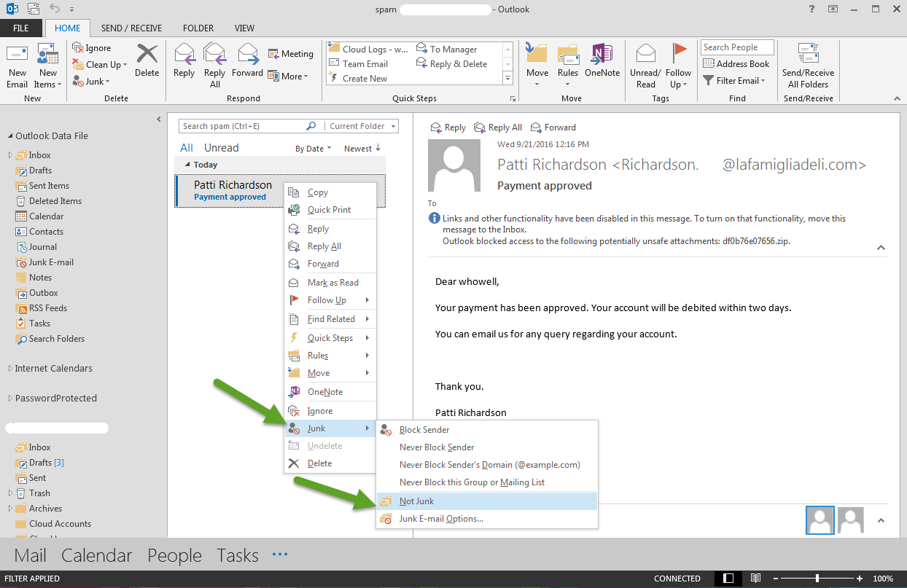Choose Ignore in the context menu
Viewport: 907px width, 588px height.
(x=330, y=411)
